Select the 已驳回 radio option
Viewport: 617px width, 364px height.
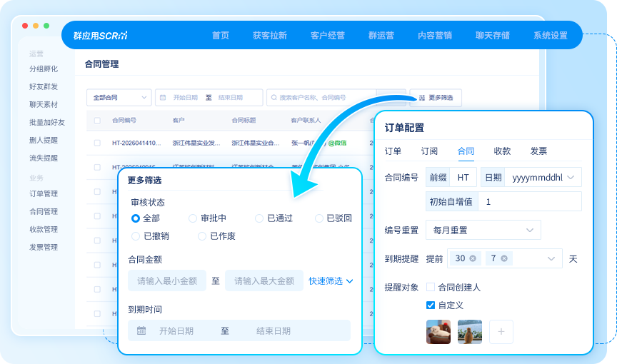click(x=318, y=218)
